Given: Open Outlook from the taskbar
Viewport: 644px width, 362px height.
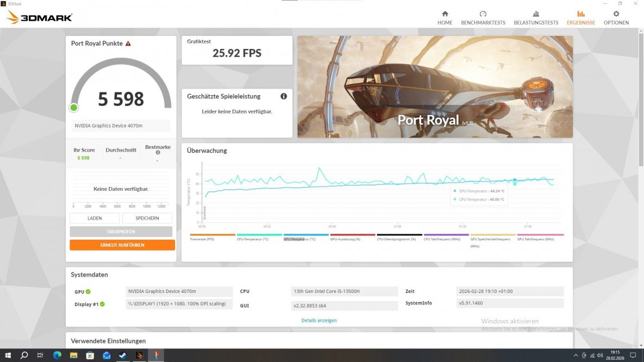Looking at the screenshot, I should (107, 355).
